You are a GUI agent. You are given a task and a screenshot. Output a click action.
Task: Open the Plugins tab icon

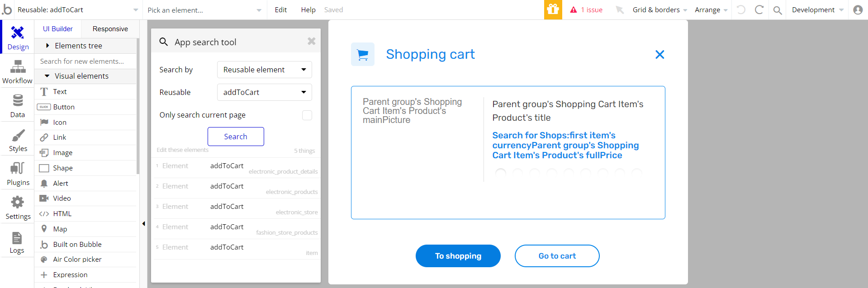(18, 169)
